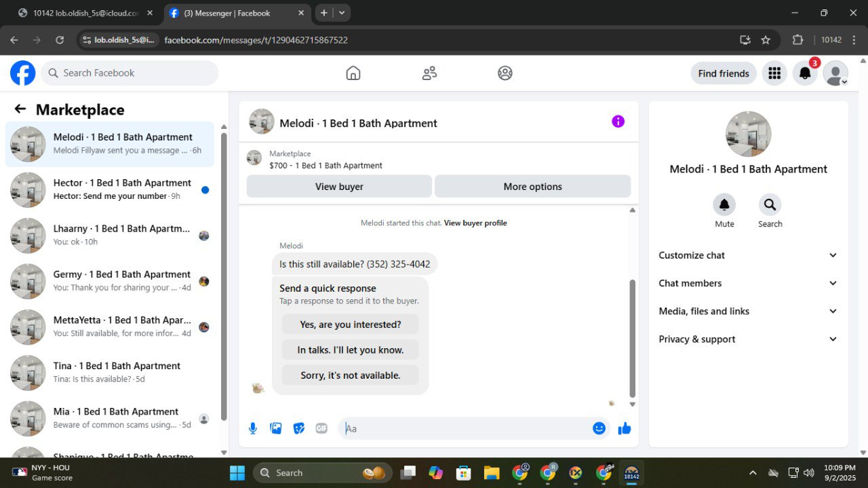Screen dimensions: 868x488
Task: Open Windows Start menu
Action: pyautogui.click(x=237, y=472)
